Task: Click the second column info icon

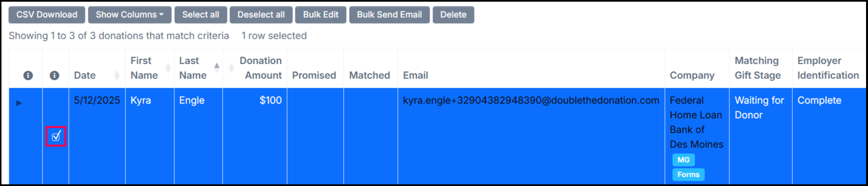Action: [x=55, y=75]
